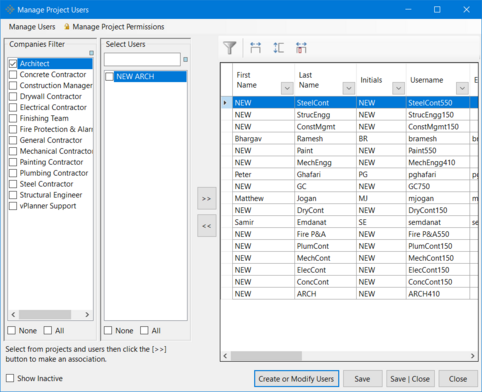Click the mjogan username cell
The height and width of the screenshot is (392, 482).
tap(438, 198)
